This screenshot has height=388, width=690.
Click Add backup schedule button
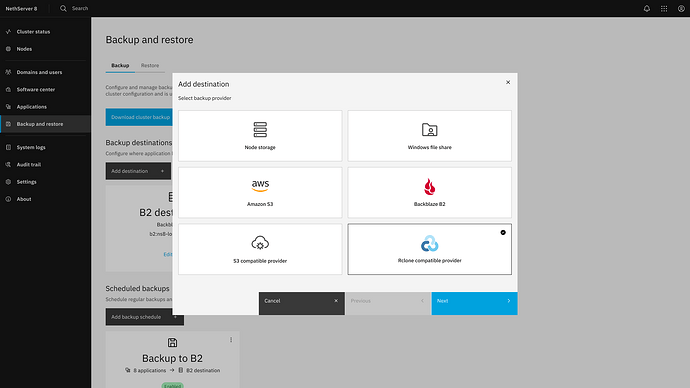[144, 317]
